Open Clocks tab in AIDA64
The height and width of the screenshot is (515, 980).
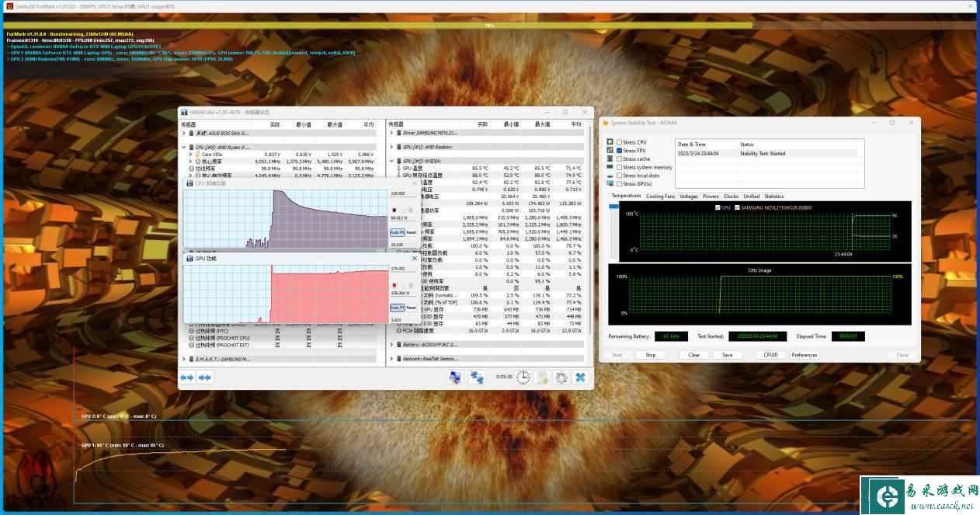[x=731, y=197]
